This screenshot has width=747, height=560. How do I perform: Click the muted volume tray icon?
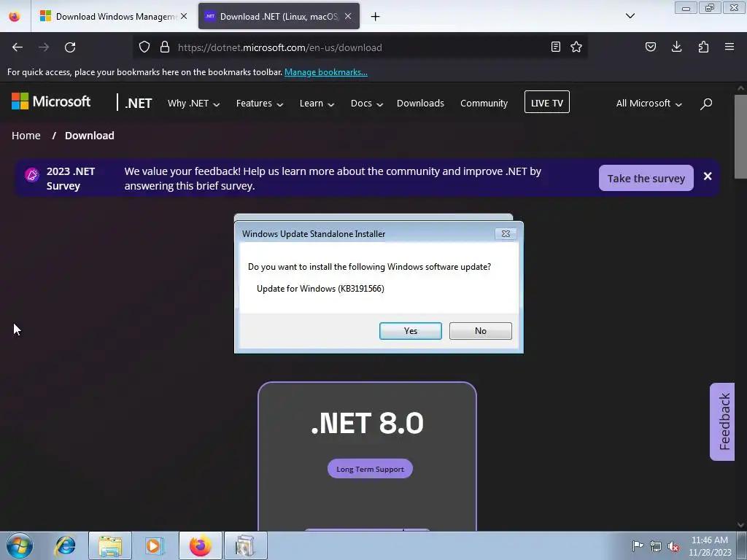point(673,547)
